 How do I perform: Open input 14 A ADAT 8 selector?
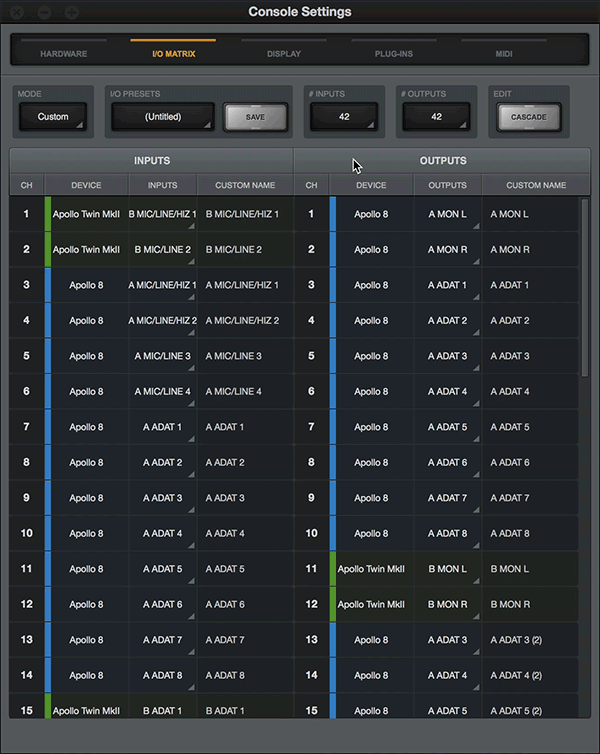(162, 675)
